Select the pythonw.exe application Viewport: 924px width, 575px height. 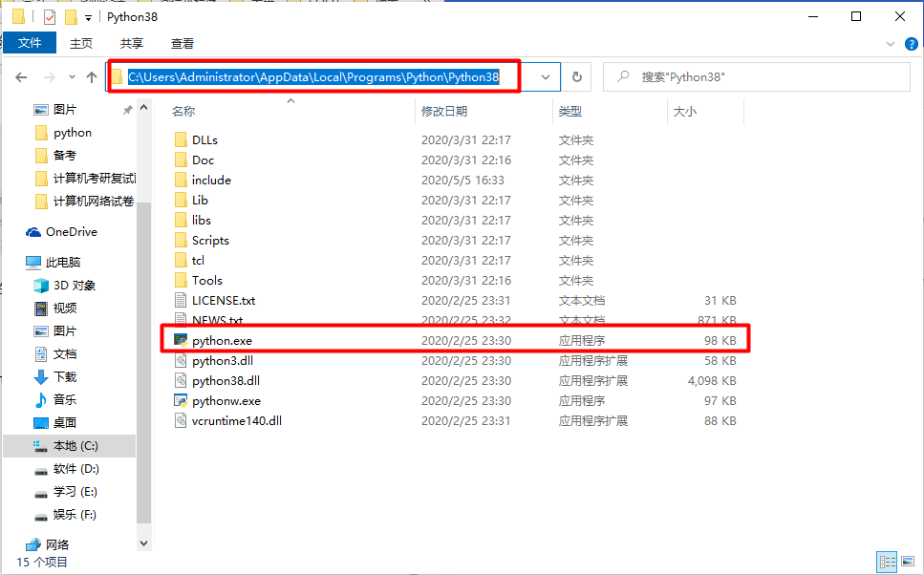pyautogui.click(x=226, y=400)
